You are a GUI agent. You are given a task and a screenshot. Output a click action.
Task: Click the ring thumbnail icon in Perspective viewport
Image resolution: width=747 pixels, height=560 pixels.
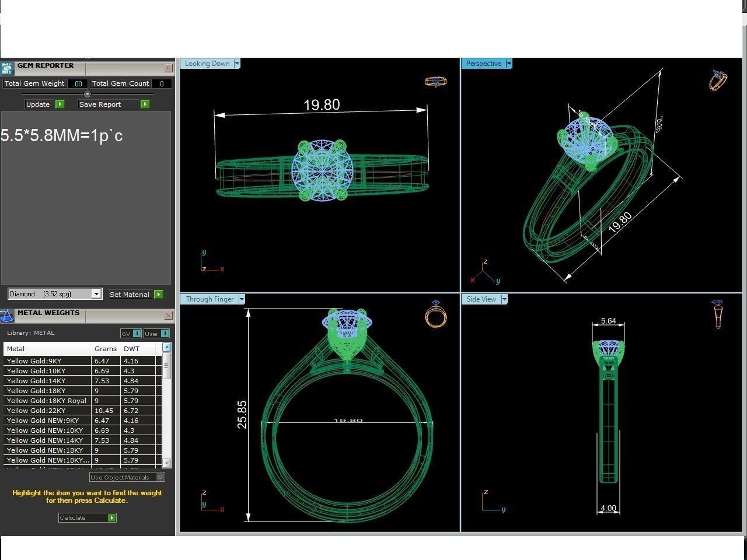coord(718,80)
